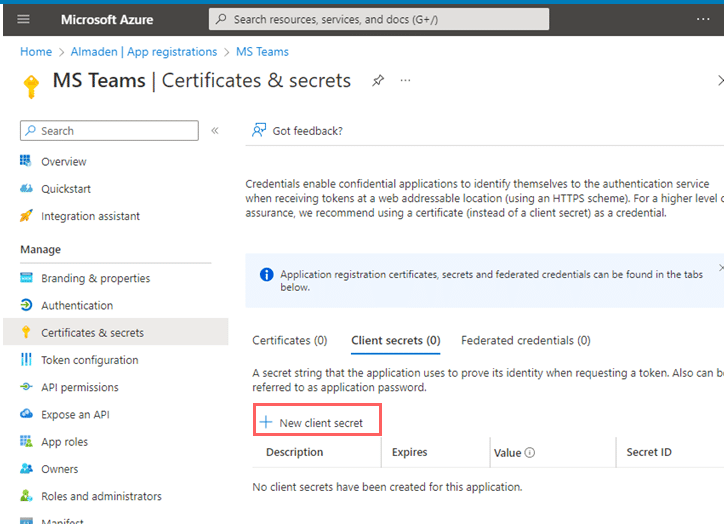Pin the MS Teams blade
The image size is (724, 524).
click(378, 81)
